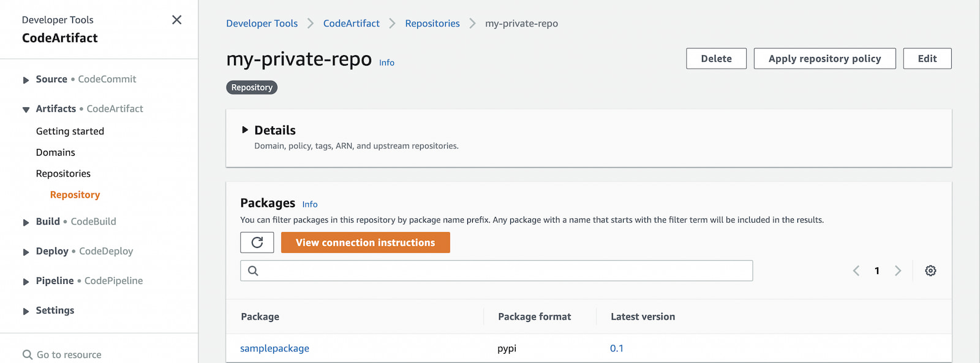
Task: Click the refresh packages icon button
Action: [257, 242]
